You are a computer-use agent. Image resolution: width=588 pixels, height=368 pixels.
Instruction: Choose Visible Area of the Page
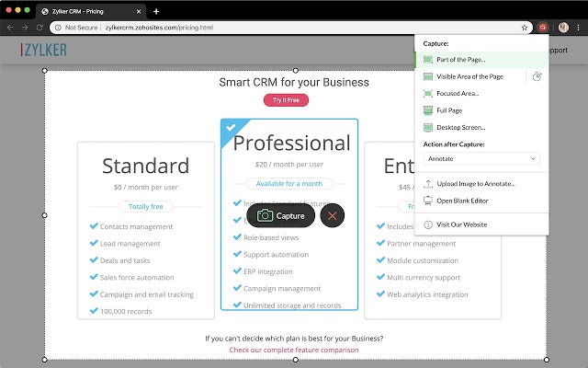(469, 76)
